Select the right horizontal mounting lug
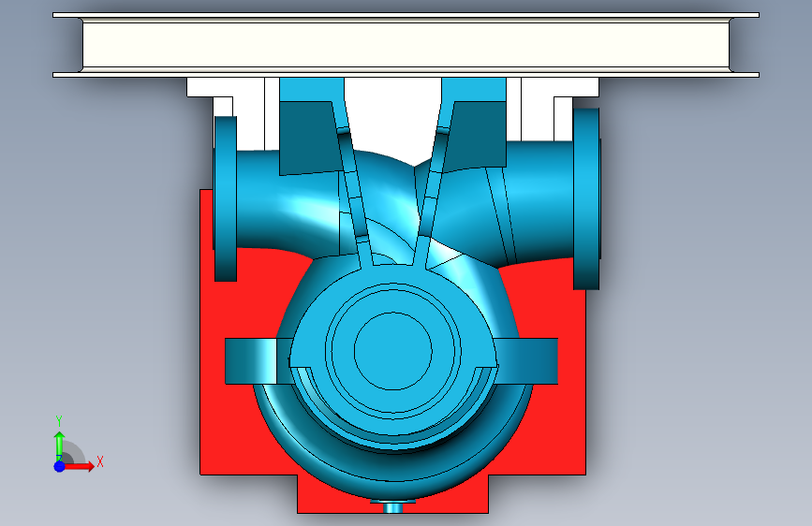 coord(526,361)
